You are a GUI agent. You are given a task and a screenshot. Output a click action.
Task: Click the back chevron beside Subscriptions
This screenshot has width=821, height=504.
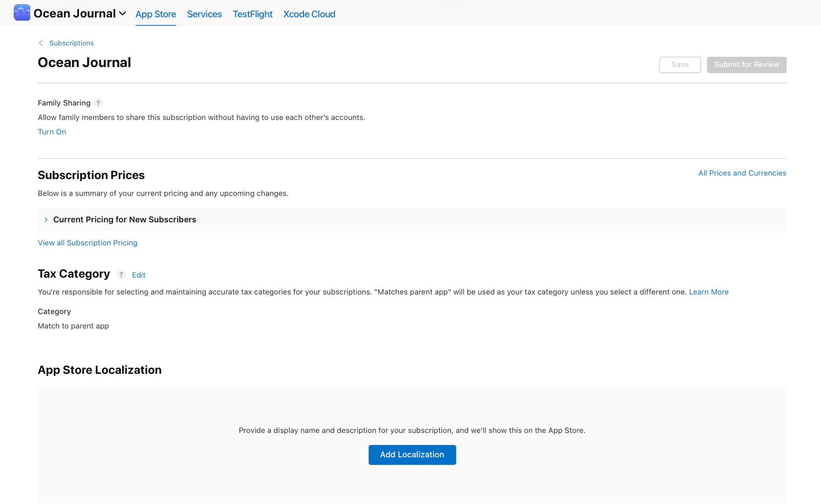click(41, 43)
